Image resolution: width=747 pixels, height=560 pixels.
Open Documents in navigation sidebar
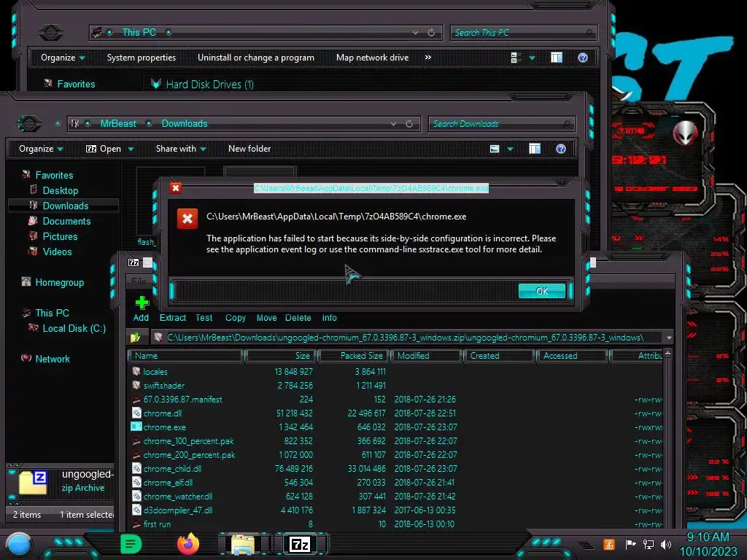[66, 221]
